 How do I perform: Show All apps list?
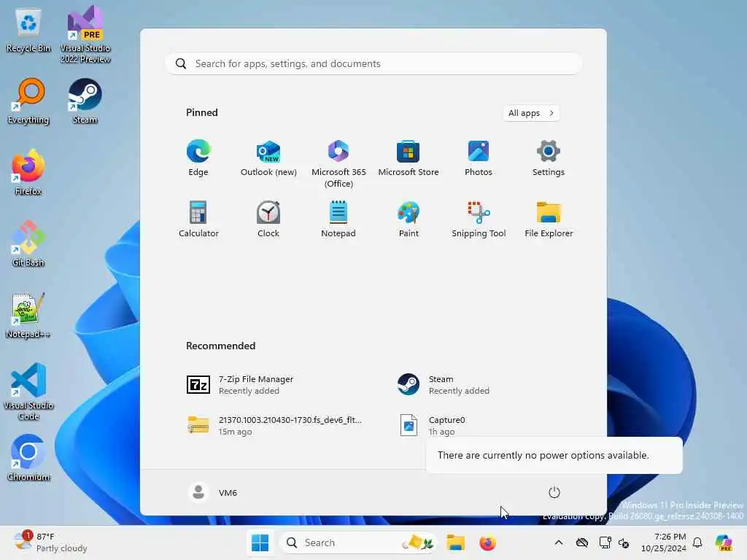coord(531,113)
